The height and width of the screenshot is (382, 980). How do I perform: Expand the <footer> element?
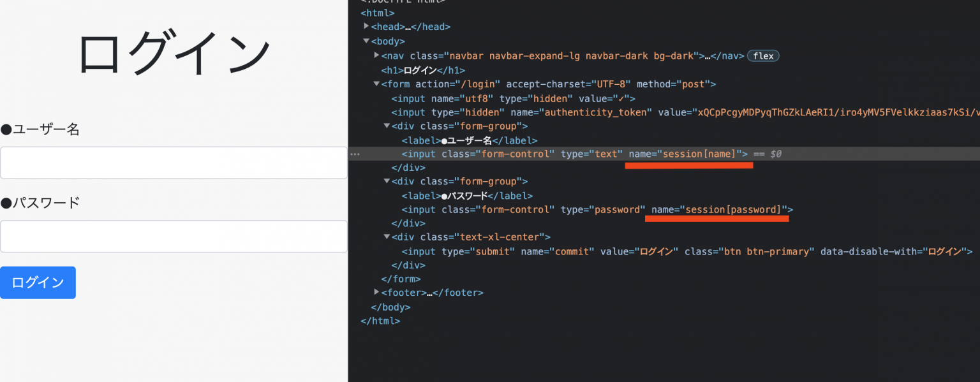[376, 292]
